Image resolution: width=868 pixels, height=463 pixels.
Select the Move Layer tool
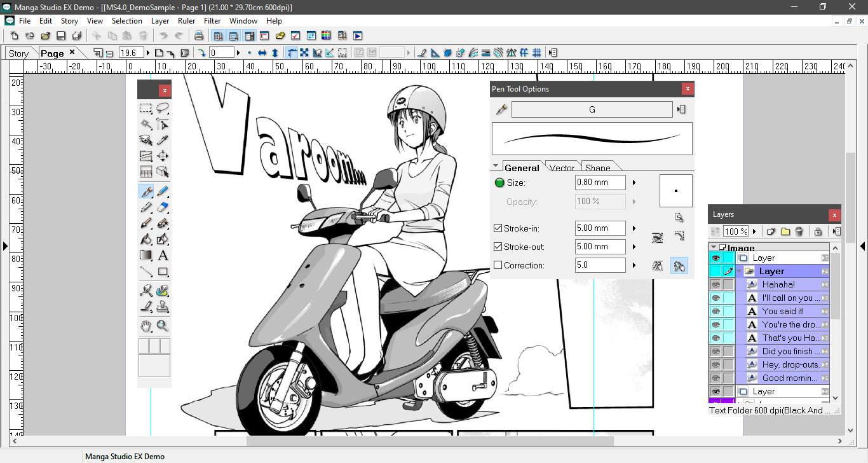pyautogui.click(x=163, y=155)
